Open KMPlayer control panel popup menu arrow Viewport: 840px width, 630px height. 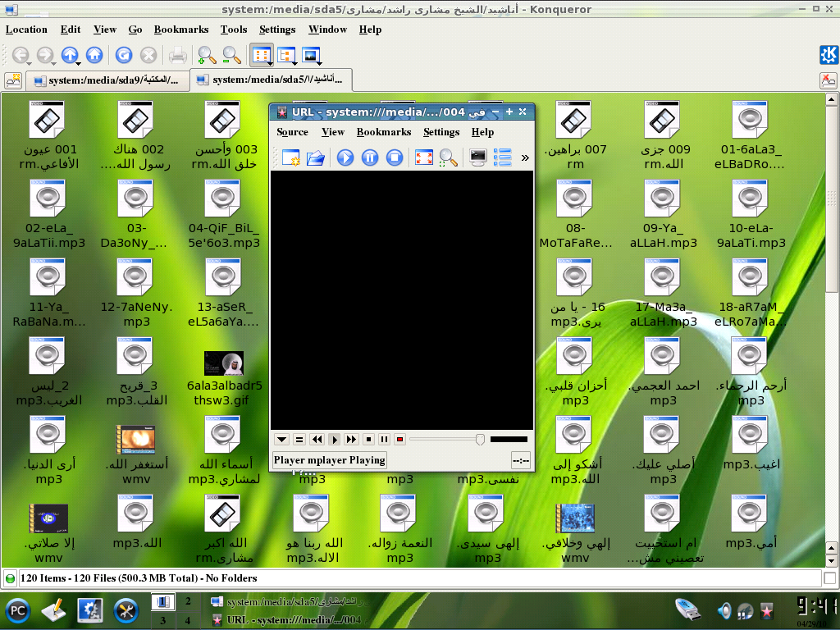[282, 440]
